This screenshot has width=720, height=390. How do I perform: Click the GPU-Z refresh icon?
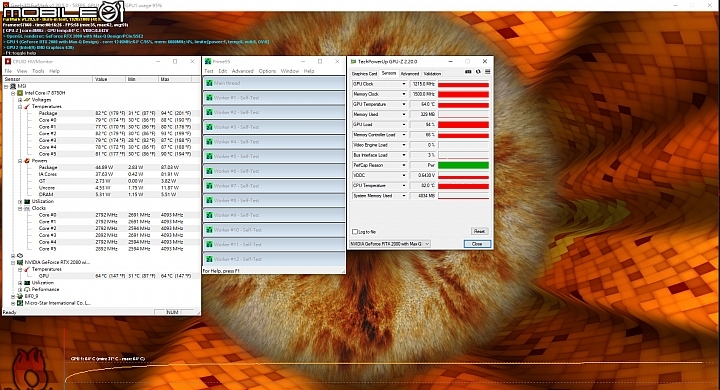pos(478,72)
